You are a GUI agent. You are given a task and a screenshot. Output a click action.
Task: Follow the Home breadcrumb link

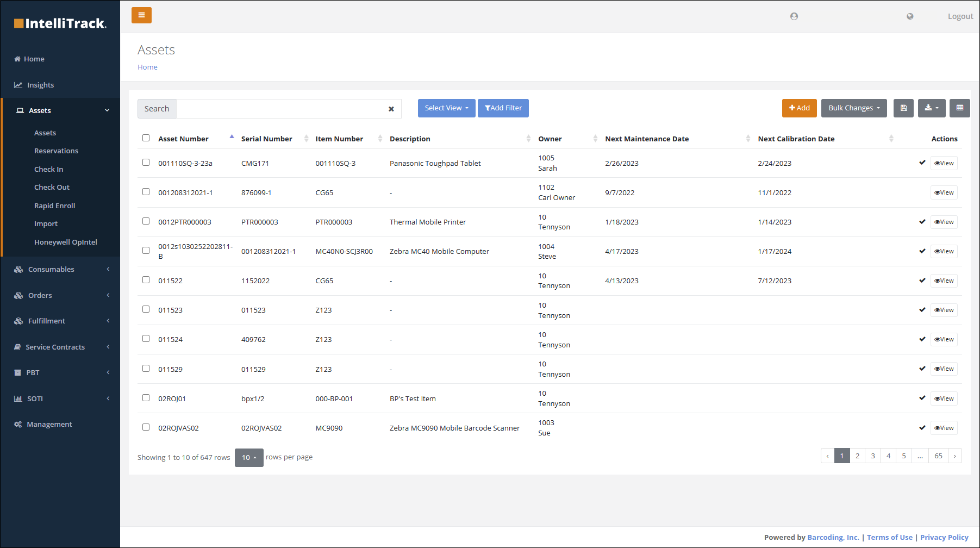coord(147,67)
